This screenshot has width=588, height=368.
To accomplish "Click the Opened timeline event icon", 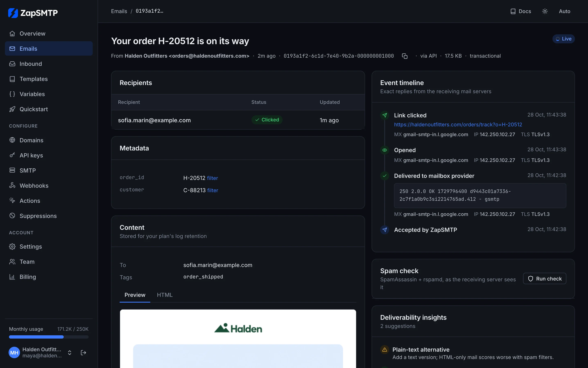I will (384, 150).
